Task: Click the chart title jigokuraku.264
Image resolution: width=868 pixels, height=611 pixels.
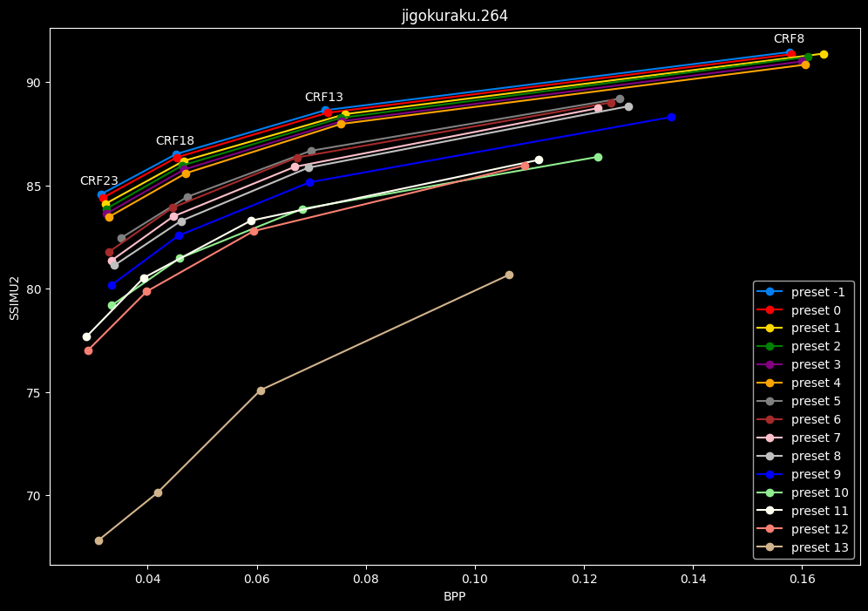Action: click(455, 16)
